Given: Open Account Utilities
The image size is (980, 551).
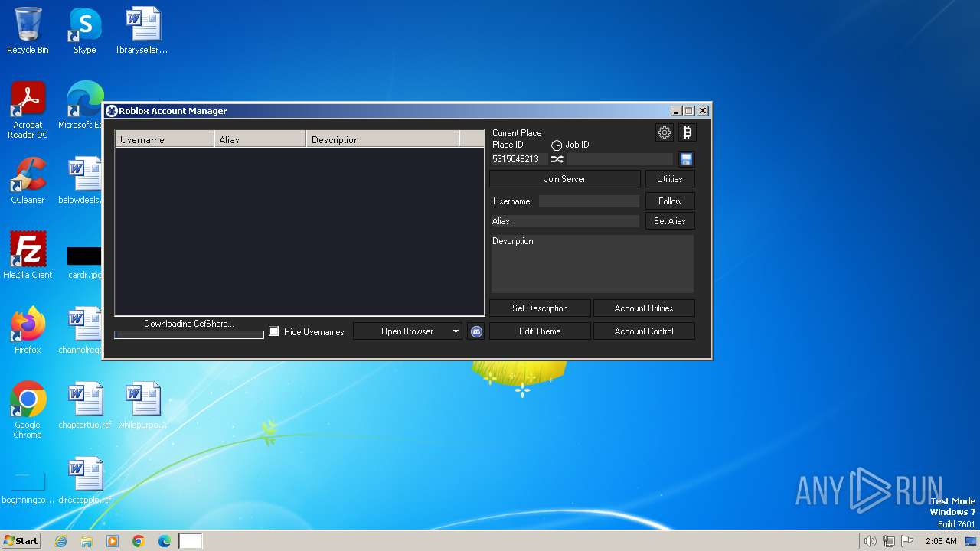Looking at the screenshot, I should pyautogui.click(x=644, y=308).
